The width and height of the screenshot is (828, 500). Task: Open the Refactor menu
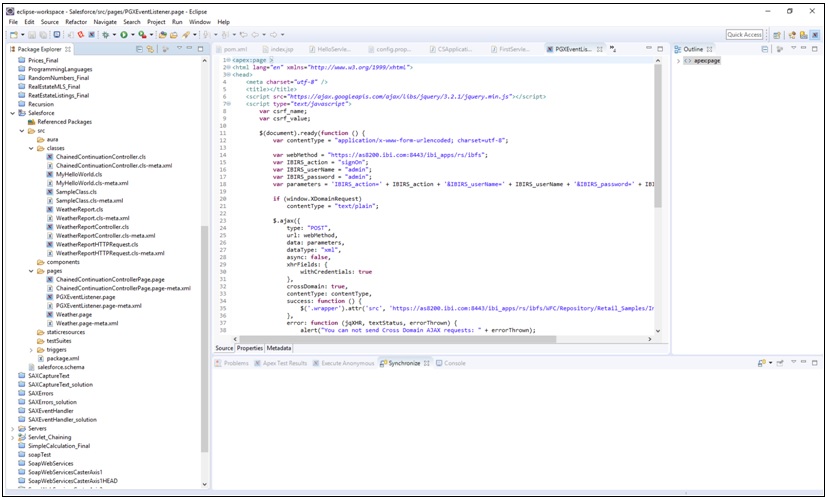(x=76, y=22)
